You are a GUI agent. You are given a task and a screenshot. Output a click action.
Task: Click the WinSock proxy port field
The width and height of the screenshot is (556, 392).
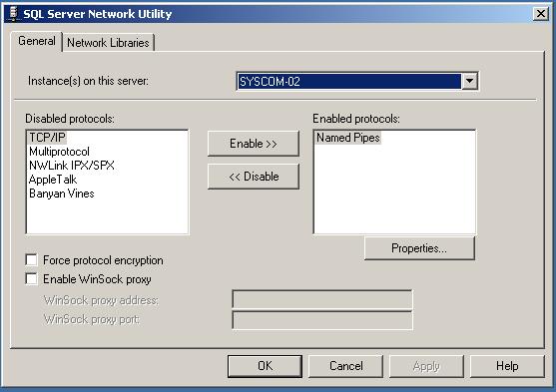[x=322, y=320]
